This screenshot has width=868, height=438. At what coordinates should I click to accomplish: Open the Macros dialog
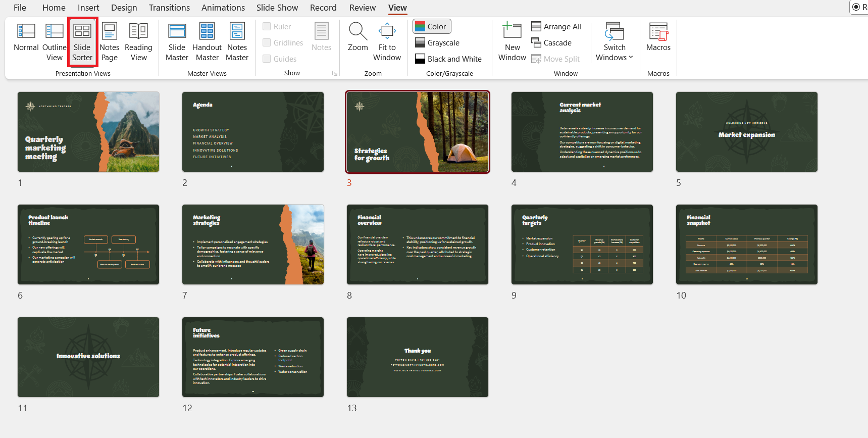[x=658, y=37]
